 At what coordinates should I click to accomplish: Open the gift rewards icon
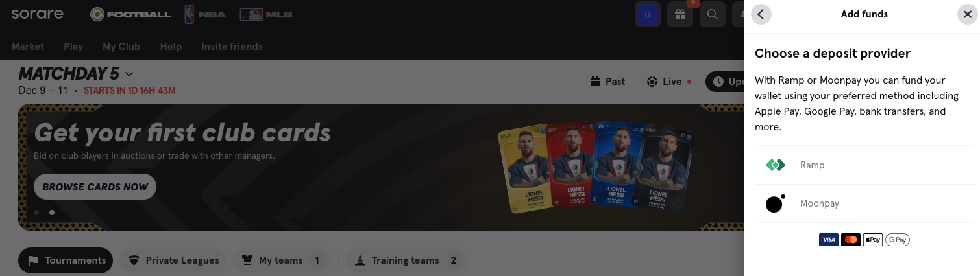tap(680, 14)
